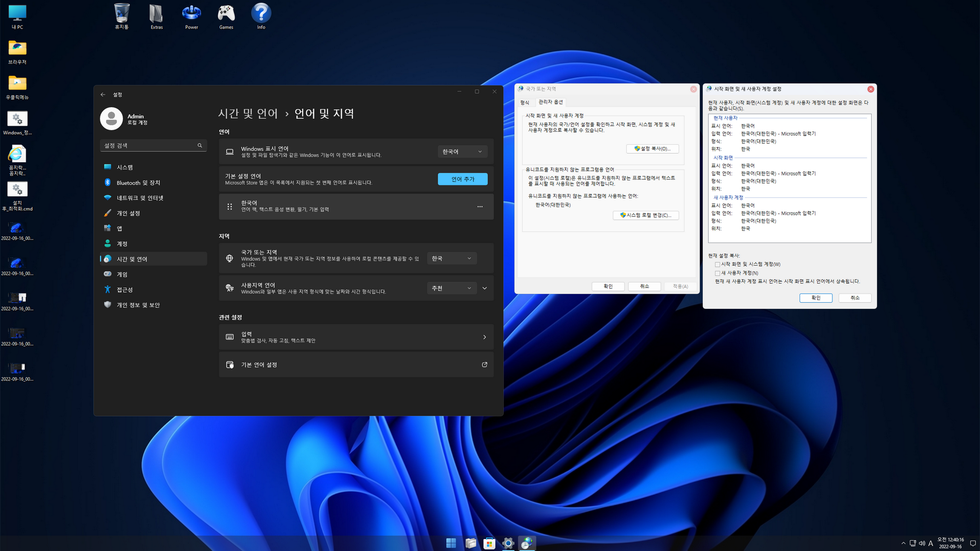
Task: Click the IME language indicator A in tray
Action: click(x=931, y=543)
